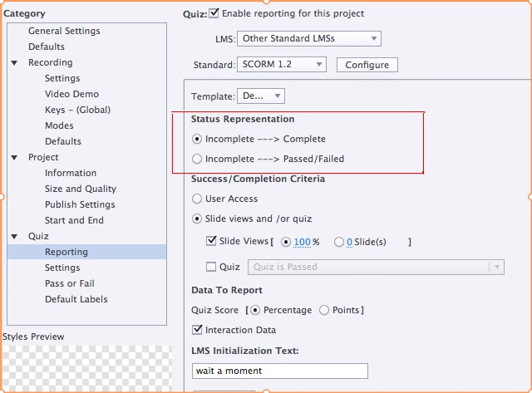Open General Settings category
The image size is (532, 393).
point(64,31)
